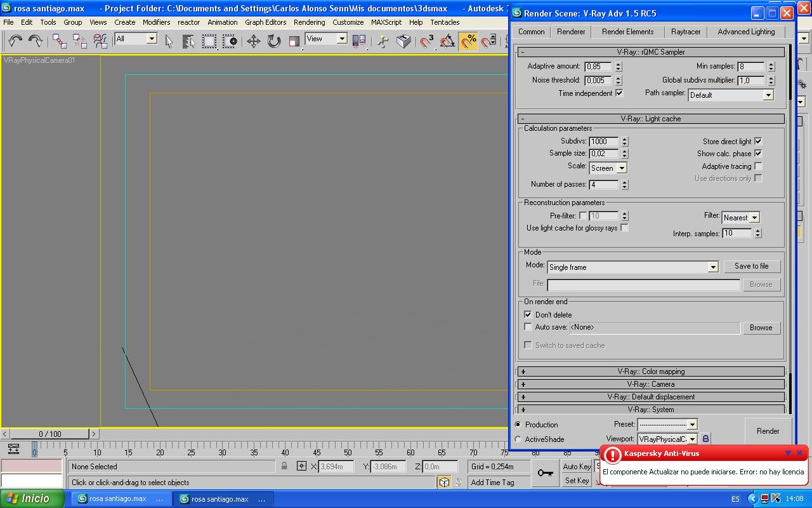Open the Modifiers menu
The height and width of the screenshot is (508, 812).
156,22
